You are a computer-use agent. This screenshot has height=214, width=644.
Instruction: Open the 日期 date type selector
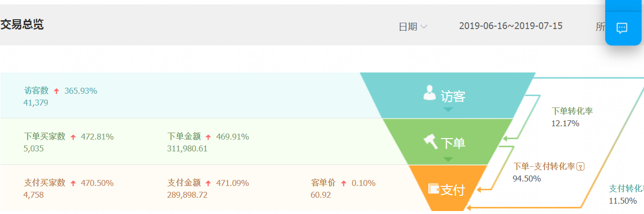pos(413,27)
